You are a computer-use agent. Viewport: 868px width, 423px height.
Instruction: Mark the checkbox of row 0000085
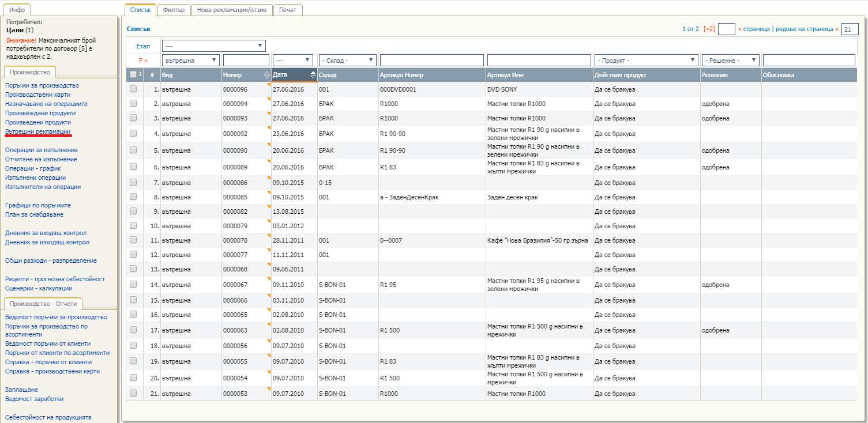pos(133,197)
